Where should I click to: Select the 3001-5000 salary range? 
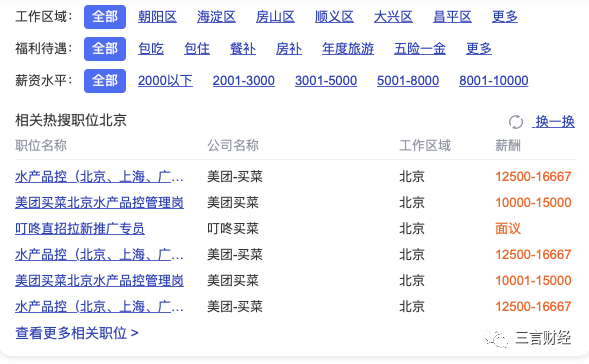[326, 81]
